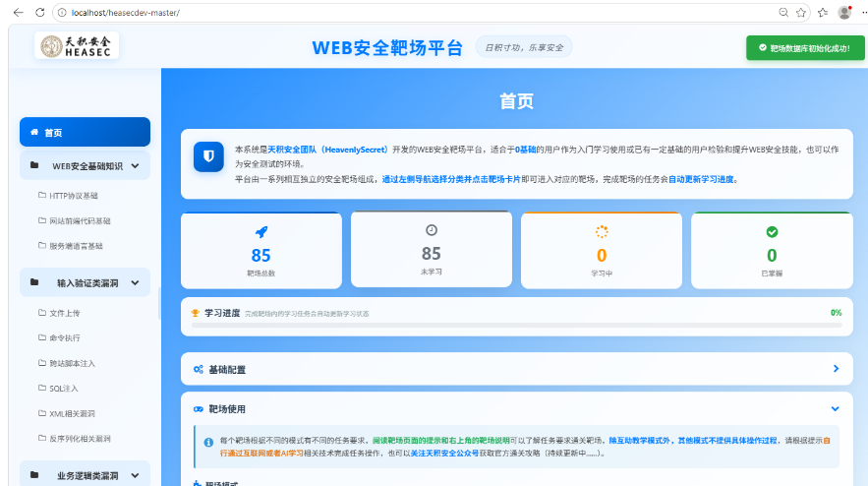Open SQL注入 category
This screenshot has height=486, width=868.
click(x=63, y=389)
